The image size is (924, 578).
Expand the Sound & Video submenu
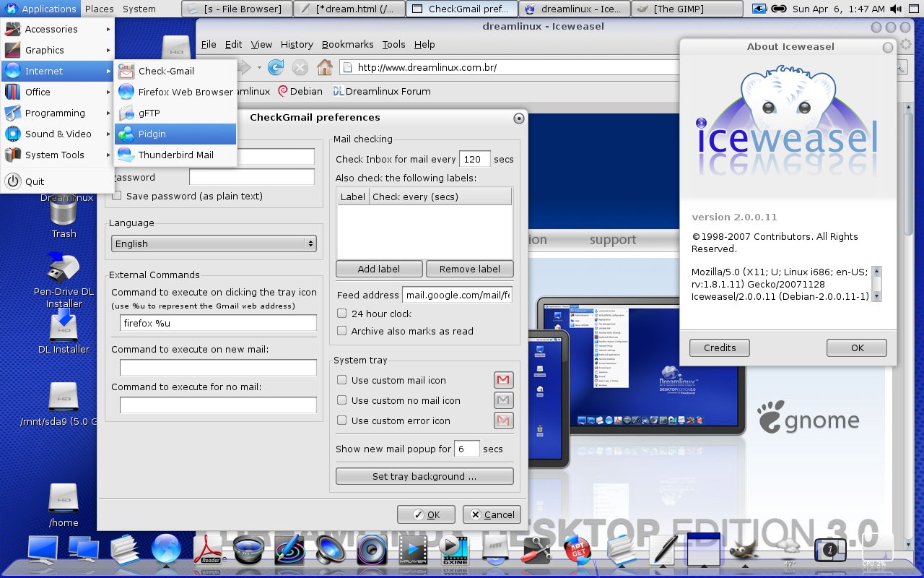pyautogui.click(x=58, y=134)
